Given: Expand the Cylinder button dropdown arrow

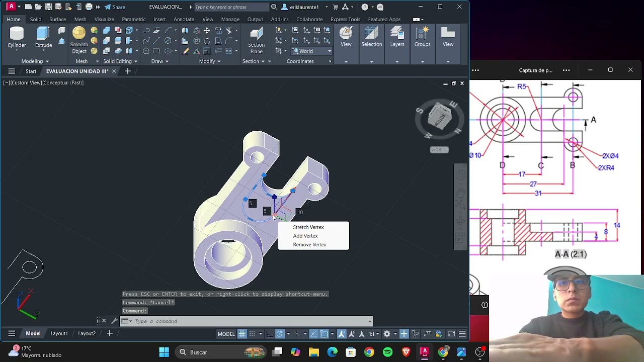Looking at the screenshot, I should pos(17,51).
